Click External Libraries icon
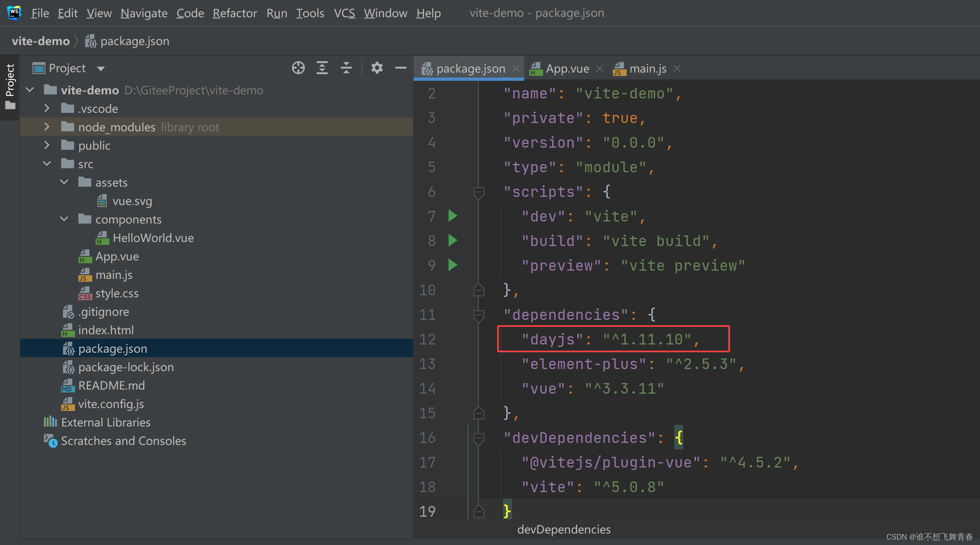This screenshot has width=980, height=545. pyautogui.click(x=50, y=422)
